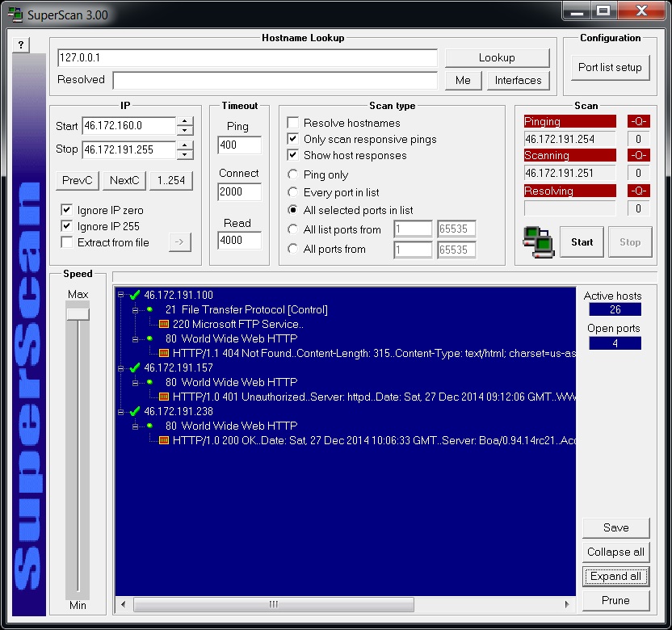Collapse port 80 node under 46.172.191.157
Screen dimensions: 672x630
pyautogui.click(x=136, y=383)
